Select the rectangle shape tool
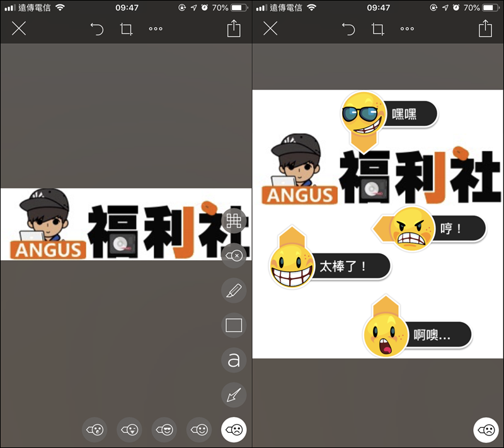The width and height of the screenshot is (504, 448). click(234, 325)
